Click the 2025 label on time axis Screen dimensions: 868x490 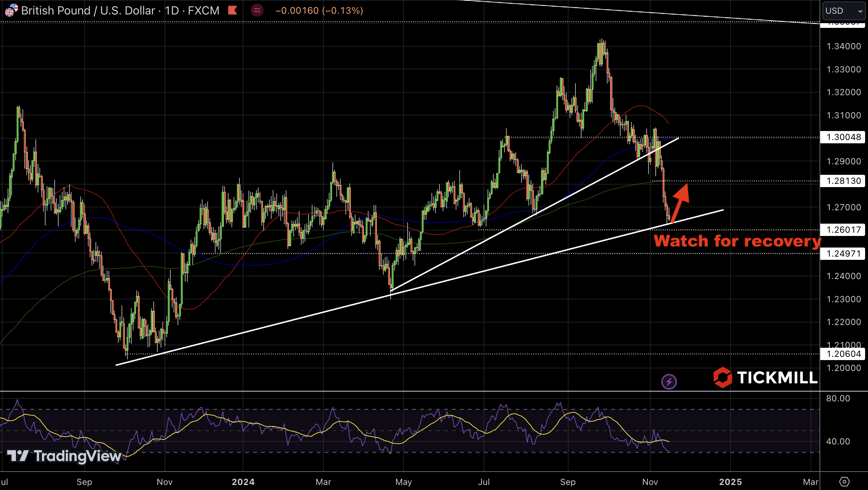click(x=730, y=482)
